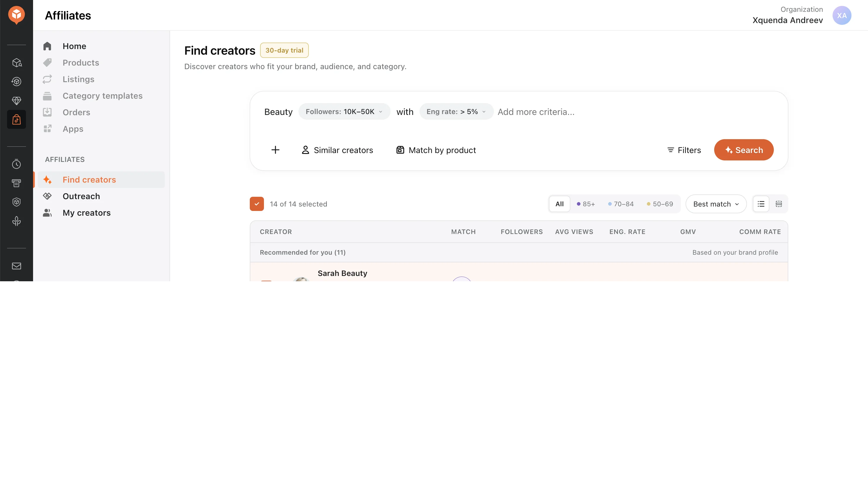Click the Recommended for you (11) row

point(518,252)
